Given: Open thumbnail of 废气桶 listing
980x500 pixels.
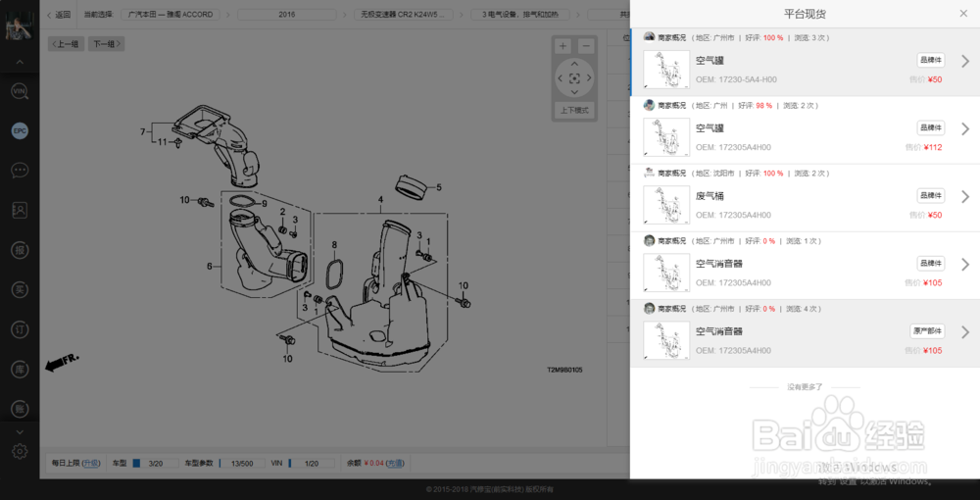Looking at the screenshot, I should point(666,205).
